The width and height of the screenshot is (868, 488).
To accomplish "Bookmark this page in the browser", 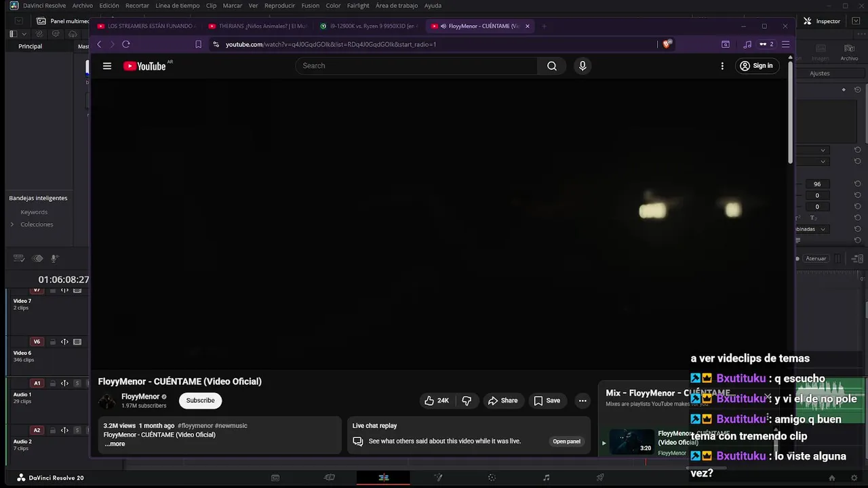I will click(198, 44).
